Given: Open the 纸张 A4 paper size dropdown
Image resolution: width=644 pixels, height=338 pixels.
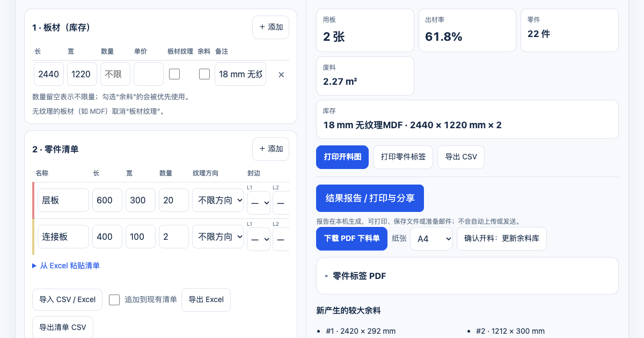Looking at the screenshot, I should pyautogui.click(x=431, y=239).
